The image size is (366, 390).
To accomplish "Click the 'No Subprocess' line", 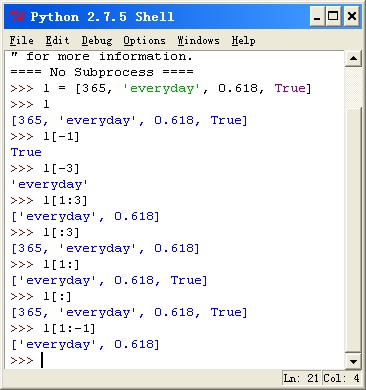I will point(102,72).
